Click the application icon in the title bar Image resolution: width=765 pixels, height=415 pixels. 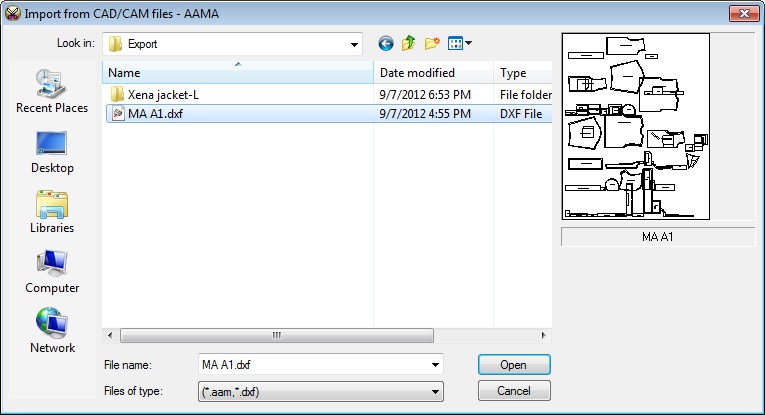[12, 13]
